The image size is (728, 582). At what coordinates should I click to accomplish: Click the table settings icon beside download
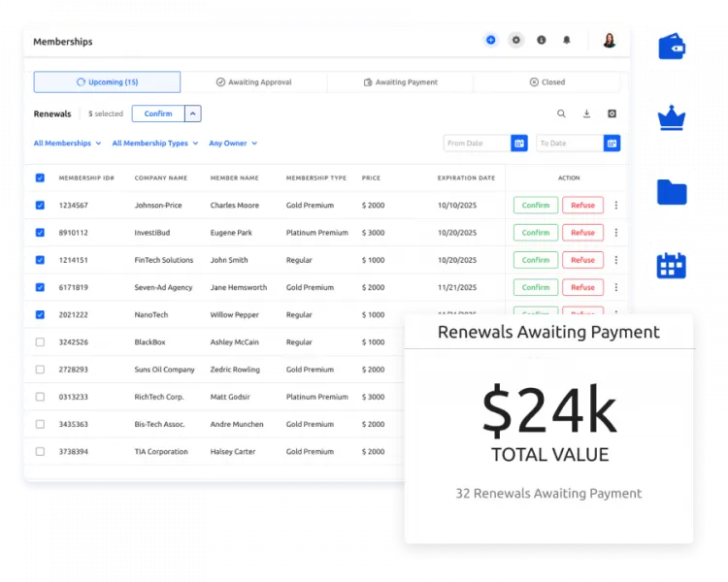point(612,113)
